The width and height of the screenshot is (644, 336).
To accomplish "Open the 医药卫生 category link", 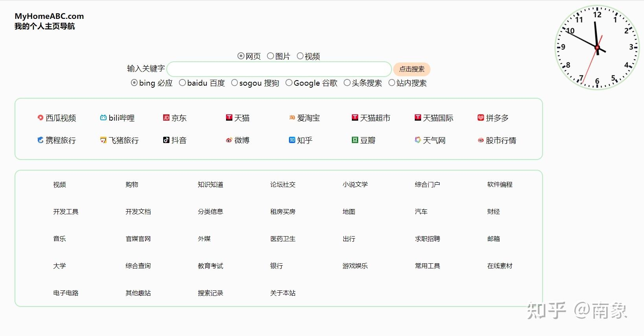I will (x=283, y=239).
